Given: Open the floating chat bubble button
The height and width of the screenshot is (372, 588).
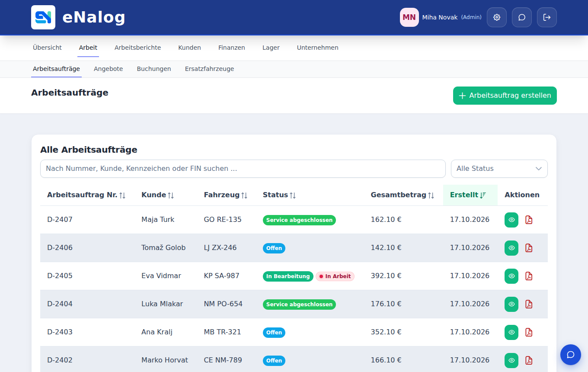Looking at the screenshot, I should click(x=571, y=355).
